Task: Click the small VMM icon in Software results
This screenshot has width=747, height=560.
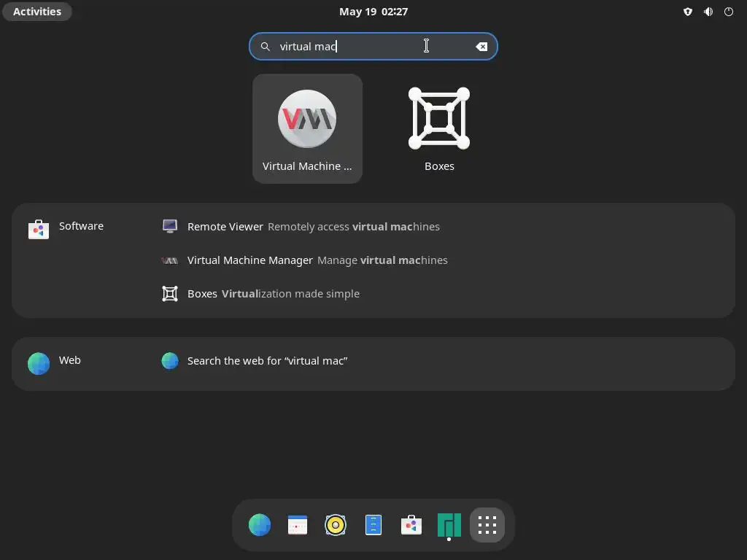Action: (x=170, y=260)
